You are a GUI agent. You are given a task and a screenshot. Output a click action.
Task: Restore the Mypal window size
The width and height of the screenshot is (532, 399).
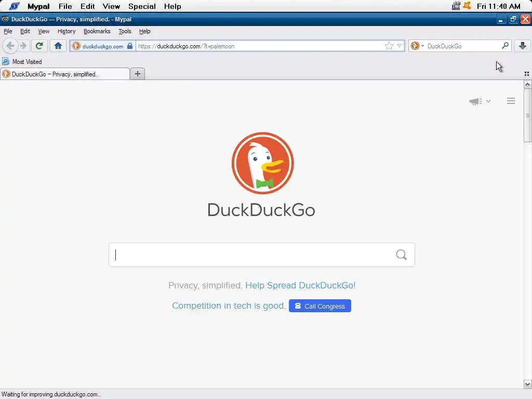coord(513,19)
